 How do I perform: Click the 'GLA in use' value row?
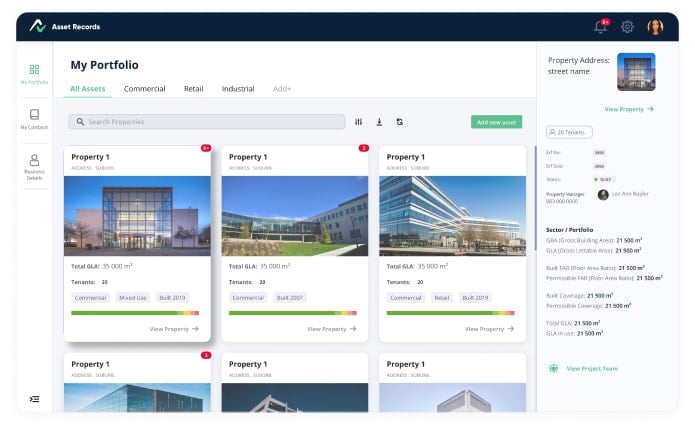[x=574, y=333]
